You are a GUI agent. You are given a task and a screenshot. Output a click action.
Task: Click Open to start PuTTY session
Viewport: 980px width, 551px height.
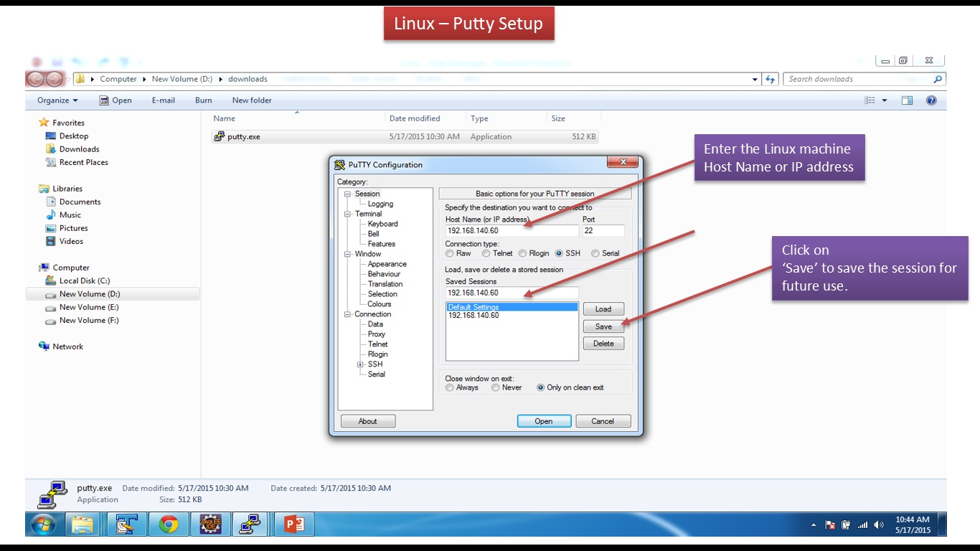point(544,421)
